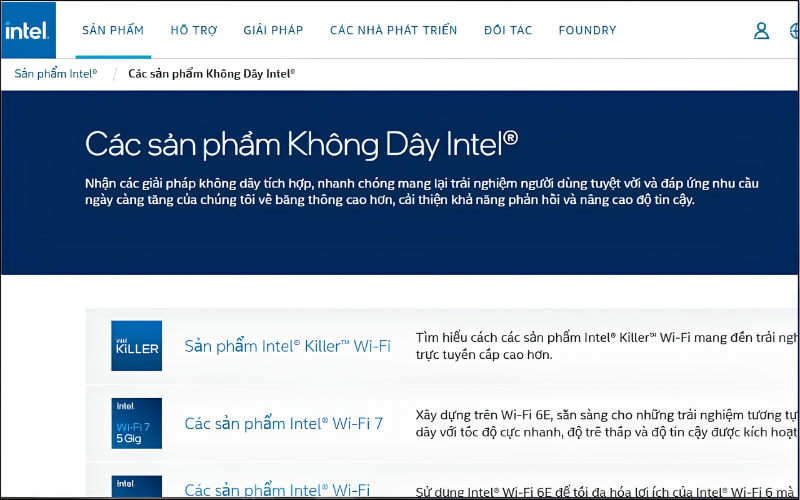Image resolution: width=800 pixels, height=500 pixels.
Task: Click Các sản phẩm Không Dây Intel breadcrumb
Action: (x=211, y=73)
